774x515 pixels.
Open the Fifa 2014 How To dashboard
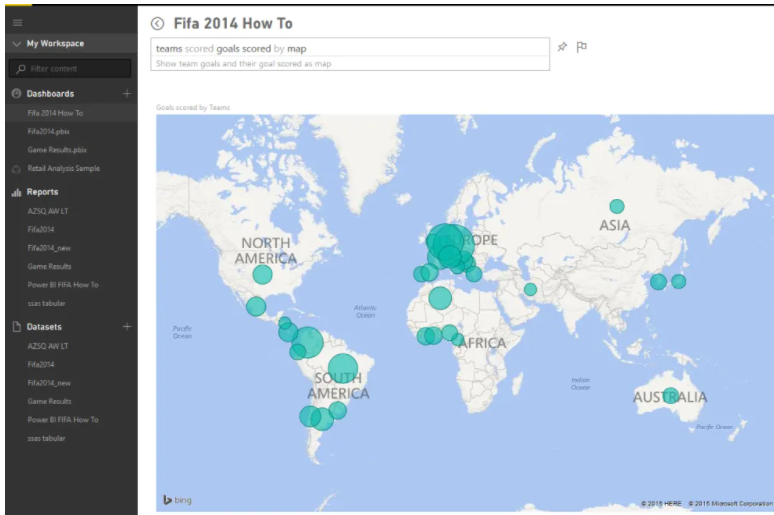tap(55, 113)
